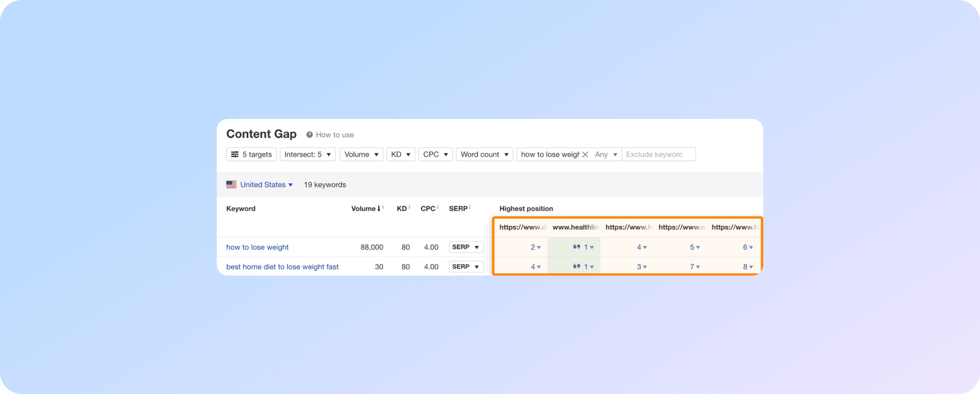Open the Word count filter
This screenshot has width=980, height=394.
pos(484,154)
